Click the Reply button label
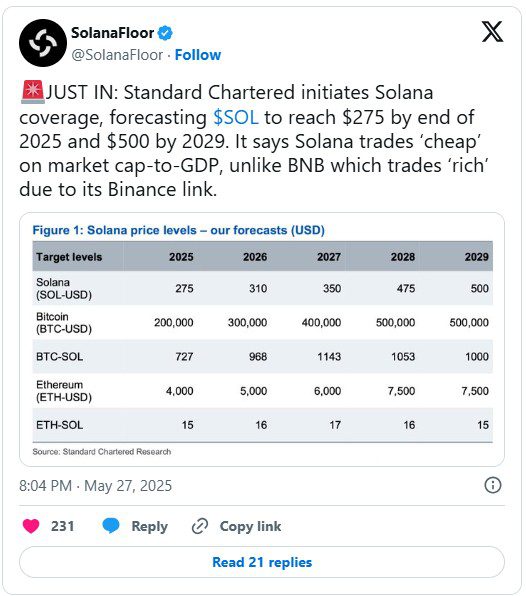The width and height of the screenshot is (526, 596). 149,526
